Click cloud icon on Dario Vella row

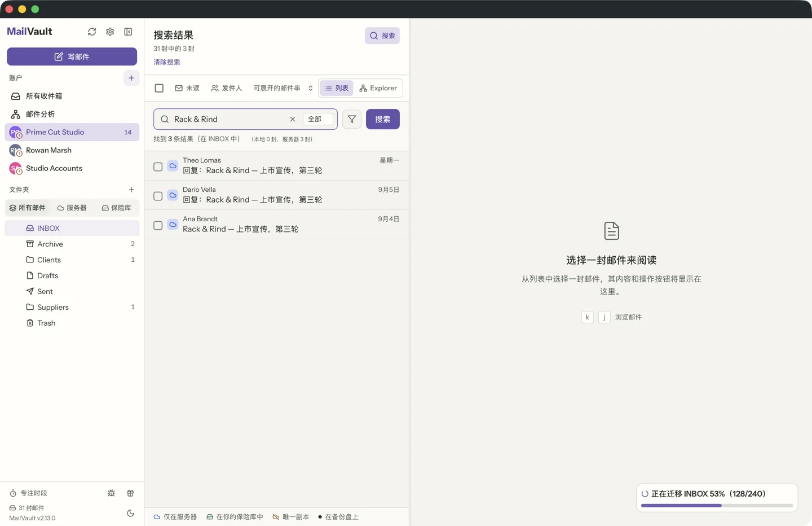click(173, 195)
